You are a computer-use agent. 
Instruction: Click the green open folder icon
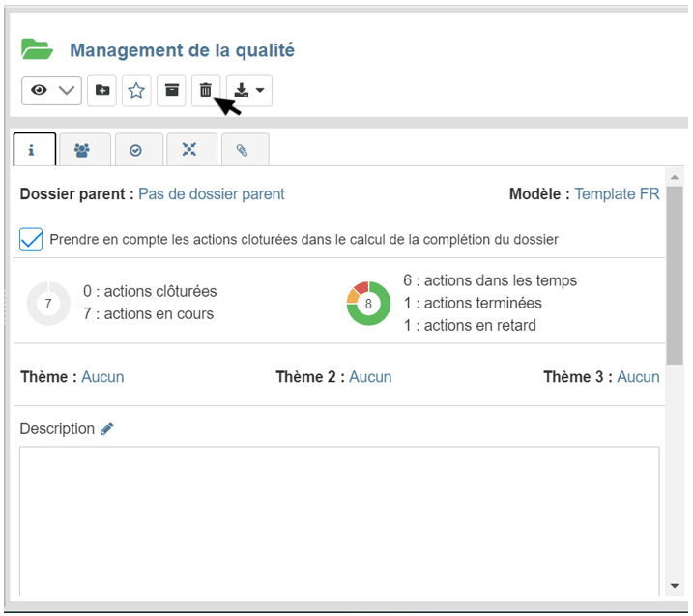click(x=37, y=49)
